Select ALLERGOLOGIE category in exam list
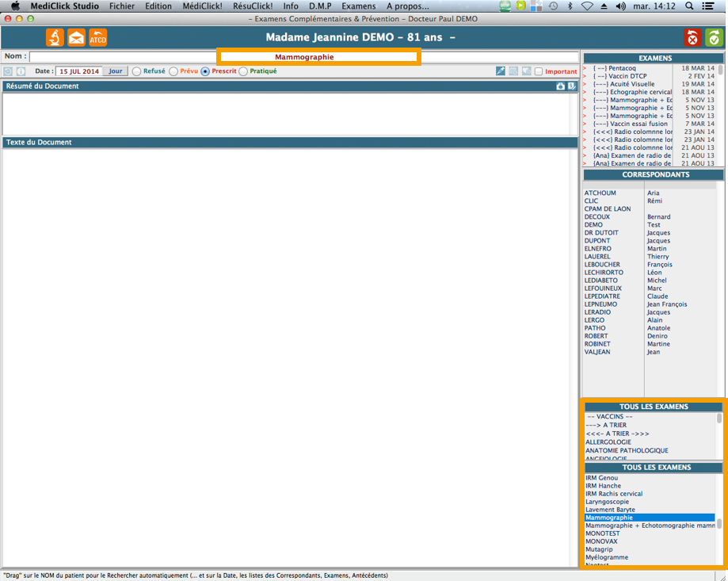Image resolution: width=728 pixels, height=581 pixels. pyautogui.click(x=608, y=442)
